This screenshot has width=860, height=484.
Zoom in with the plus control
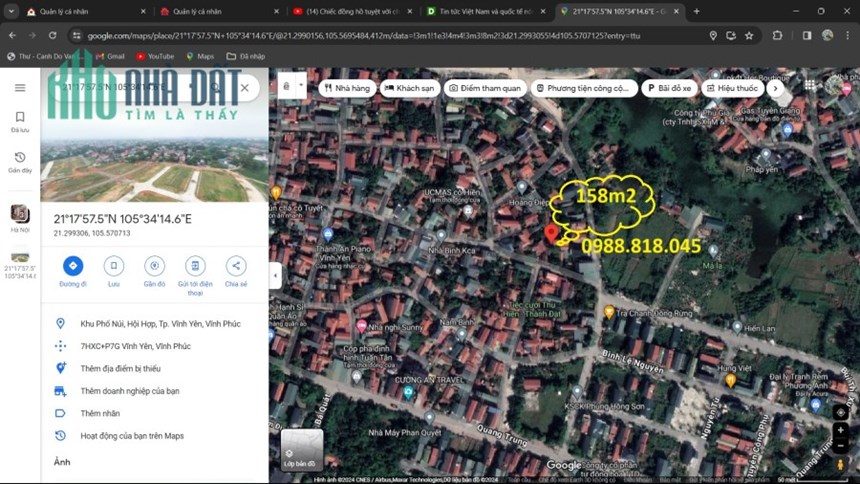[840, 430]
